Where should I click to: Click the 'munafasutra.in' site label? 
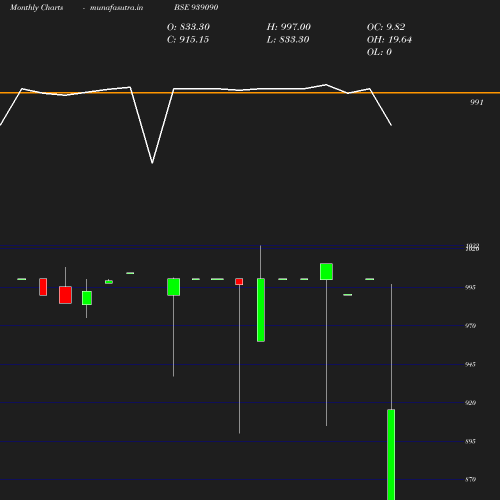coord(116,7)
